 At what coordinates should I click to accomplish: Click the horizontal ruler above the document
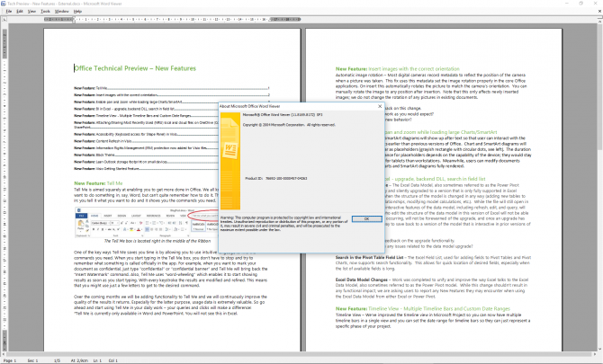point(172,19)
